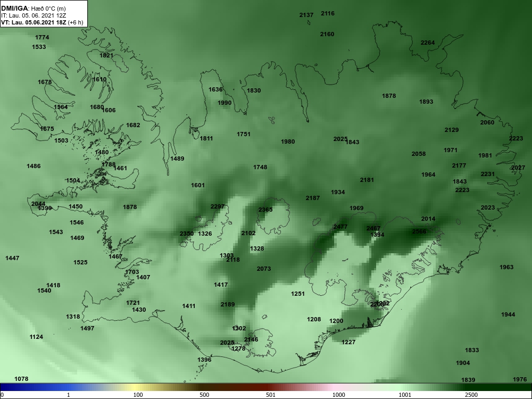
Task: Click the map value 1601
Action: click(198, 185)
